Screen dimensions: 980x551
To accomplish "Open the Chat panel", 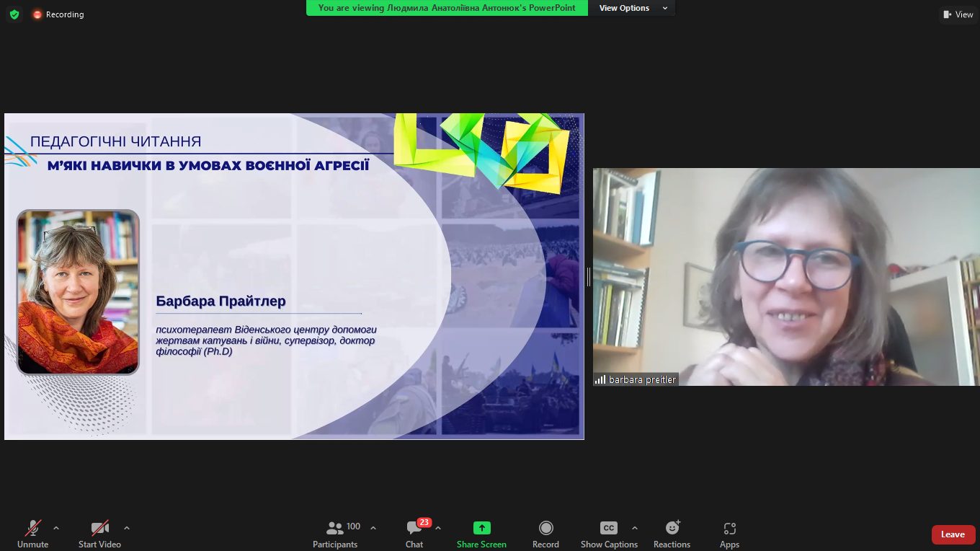I will click(x=415, y=534).
